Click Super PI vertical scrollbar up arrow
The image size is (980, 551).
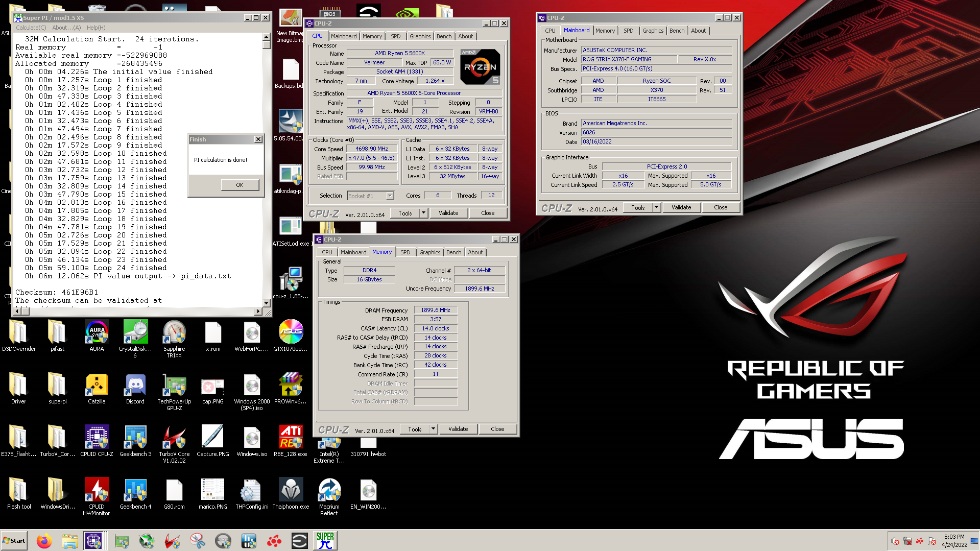tap(266, 37)
